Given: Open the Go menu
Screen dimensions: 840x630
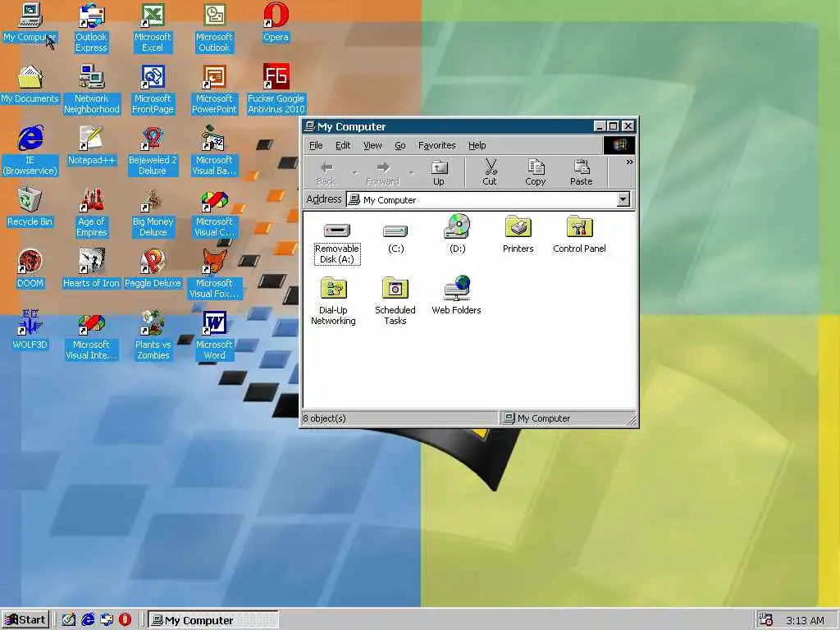Looking at the screenshot, I should [400, 145].
